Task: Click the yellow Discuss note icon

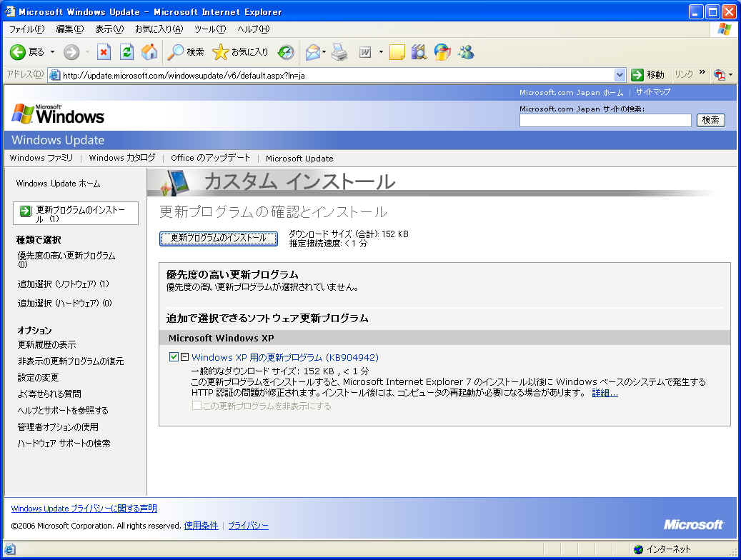Action: click(x=397, y=52)
